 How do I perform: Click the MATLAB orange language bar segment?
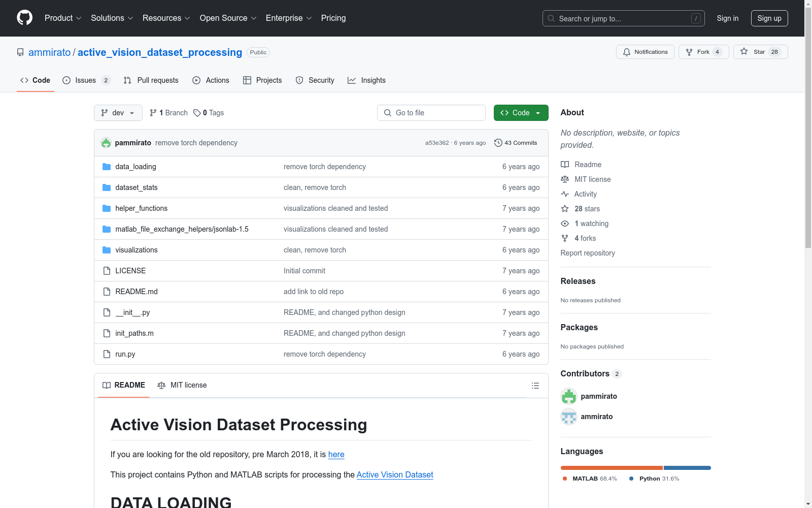[612, 468]
